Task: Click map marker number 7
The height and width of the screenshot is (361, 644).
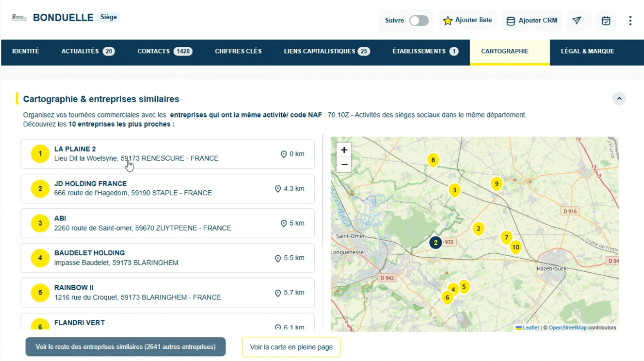Action: (x=506, y=237)
